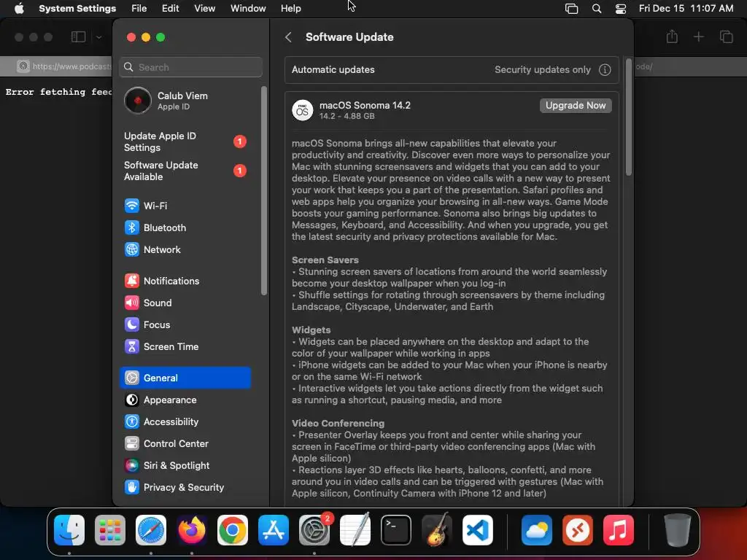The image size is (747, 560).
Task: Launch Music from the Dock
Action: 619,529
